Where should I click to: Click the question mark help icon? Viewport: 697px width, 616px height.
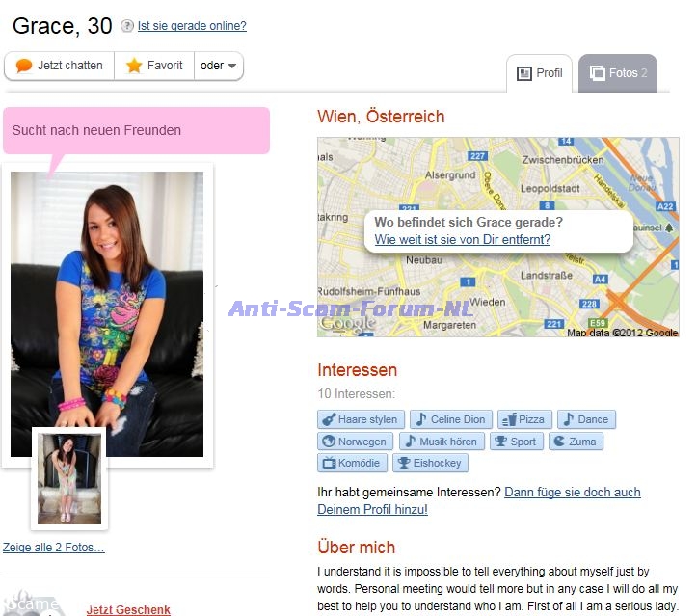[x=126, y=26]
